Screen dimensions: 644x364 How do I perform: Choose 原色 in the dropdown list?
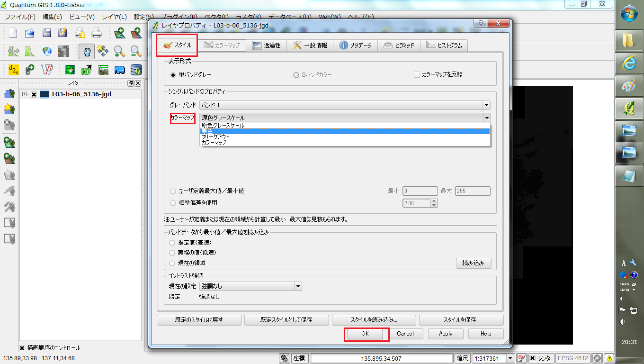(x=345, y=131)
